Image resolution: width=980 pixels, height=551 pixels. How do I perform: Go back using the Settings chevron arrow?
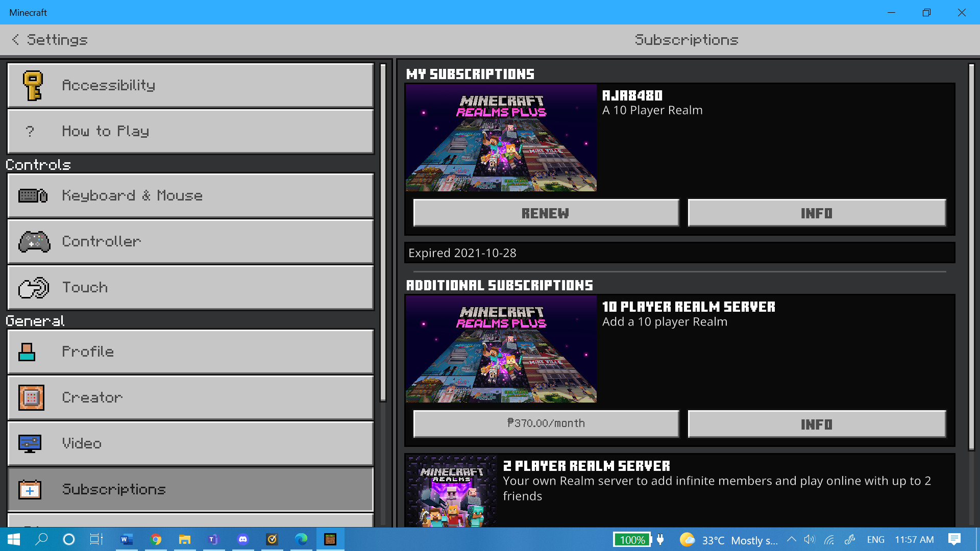[16, 40]
